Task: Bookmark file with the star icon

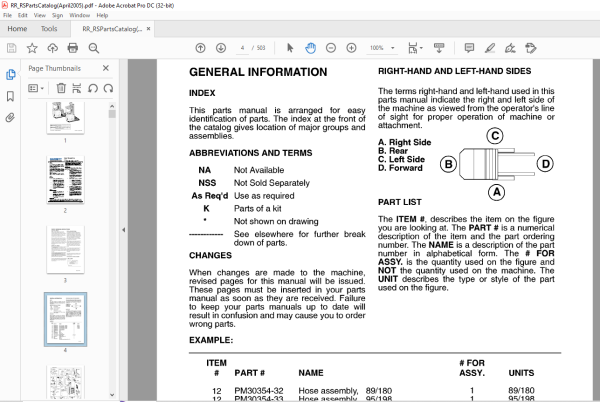Action: pos(32,48)
